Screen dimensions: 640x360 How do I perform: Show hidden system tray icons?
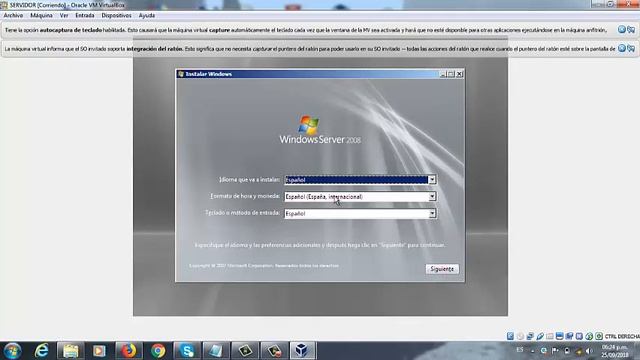(x=533, y=351)
